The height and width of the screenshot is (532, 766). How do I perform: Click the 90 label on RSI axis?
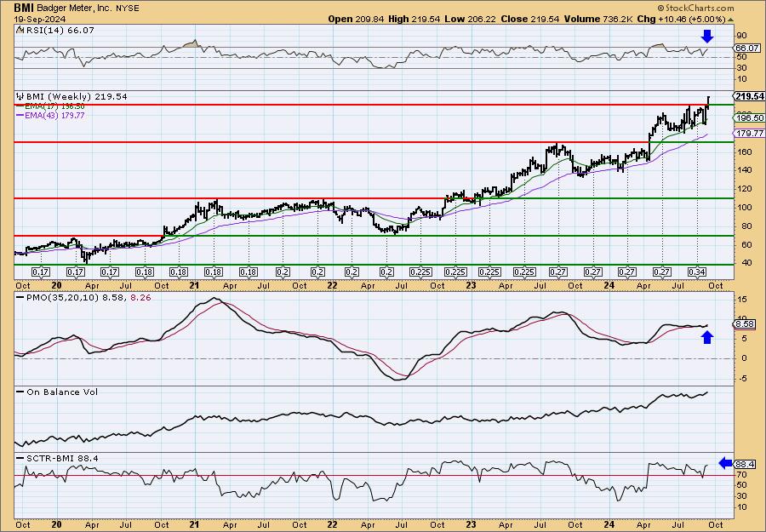(742, 36)
